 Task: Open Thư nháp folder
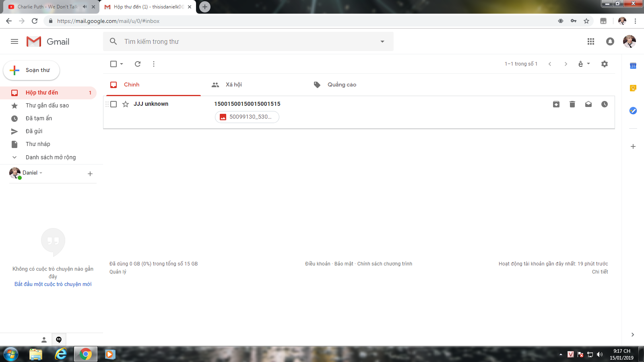tap(48, 144)
